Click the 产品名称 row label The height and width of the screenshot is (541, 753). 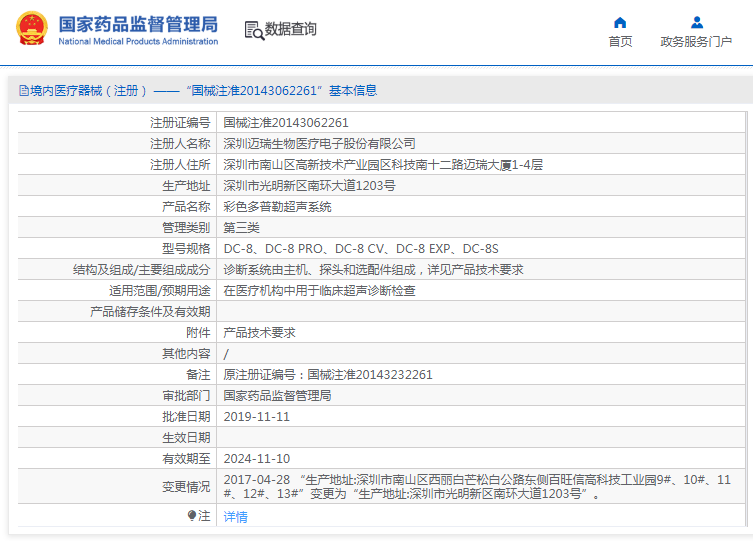pos(186,207)
